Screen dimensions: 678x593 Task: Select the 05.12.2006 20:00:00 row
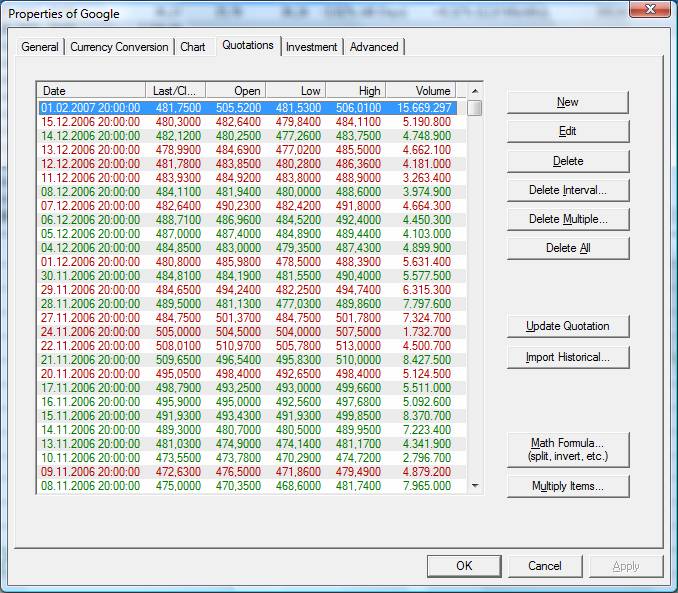[252, 234]
